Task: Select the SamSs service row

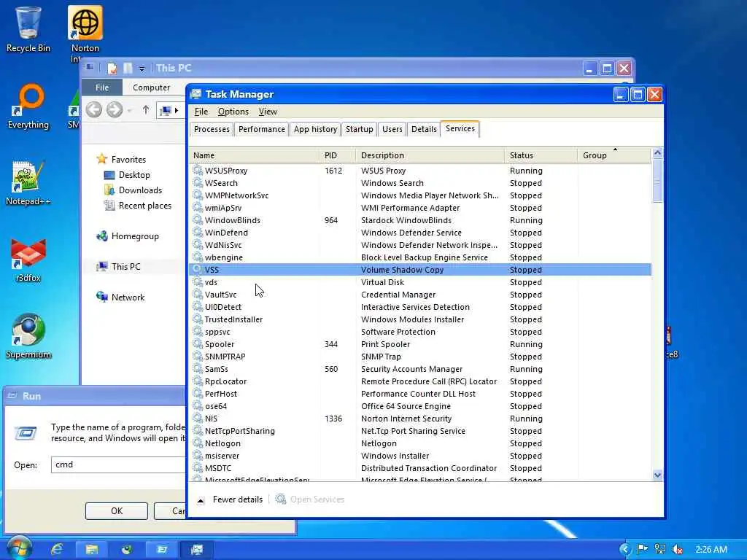Action: point(420,368)
